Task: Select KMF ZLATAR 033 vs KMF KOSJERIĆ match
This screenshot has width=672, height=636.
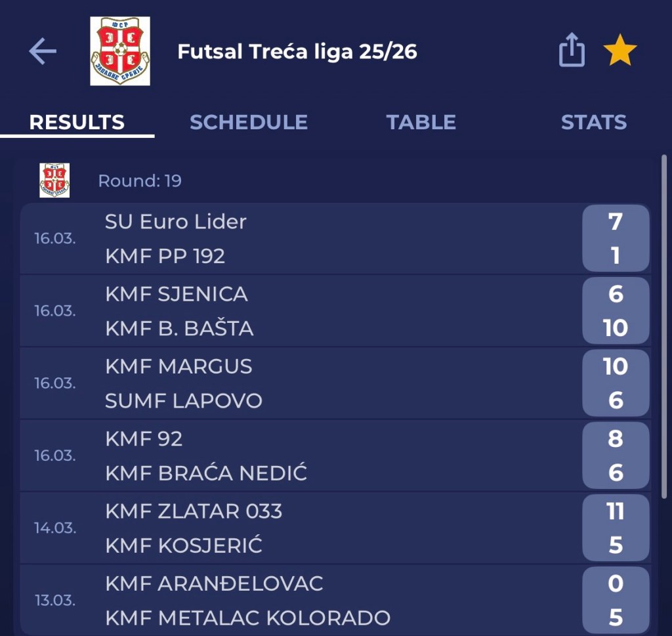Action: click(x=295, y=528)
